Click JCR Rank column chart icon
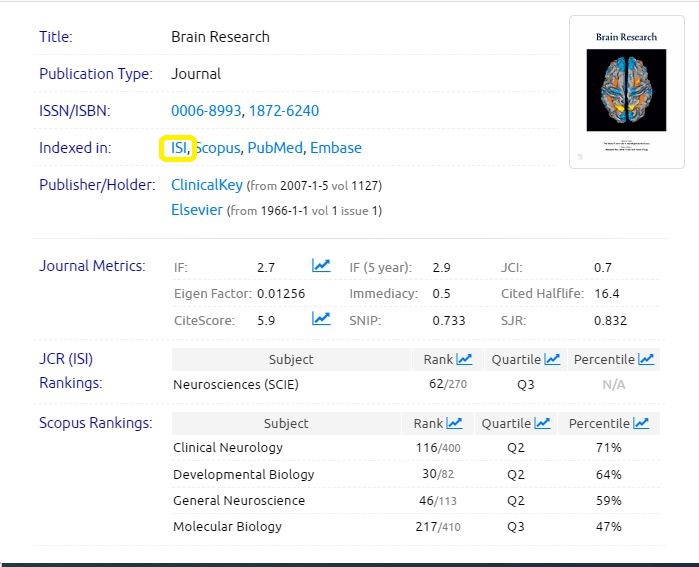The width and height of the screenshot is (699, 567). 464,359
